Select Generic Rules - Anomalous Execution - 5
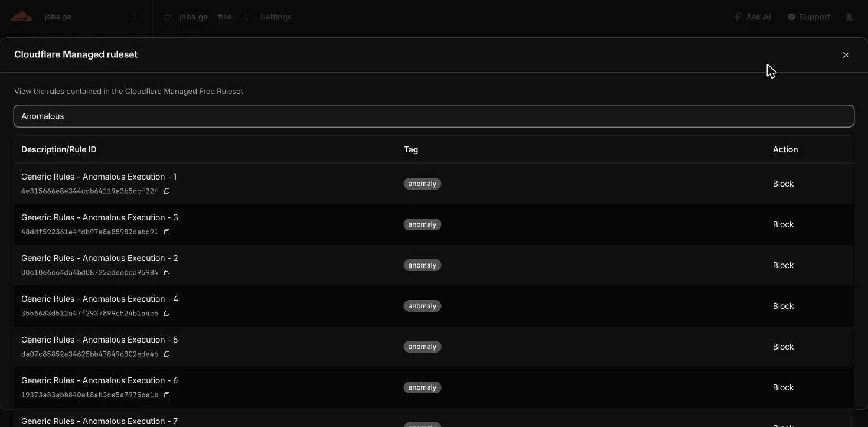This screenshot has width=868, height=427. (100, 340)
